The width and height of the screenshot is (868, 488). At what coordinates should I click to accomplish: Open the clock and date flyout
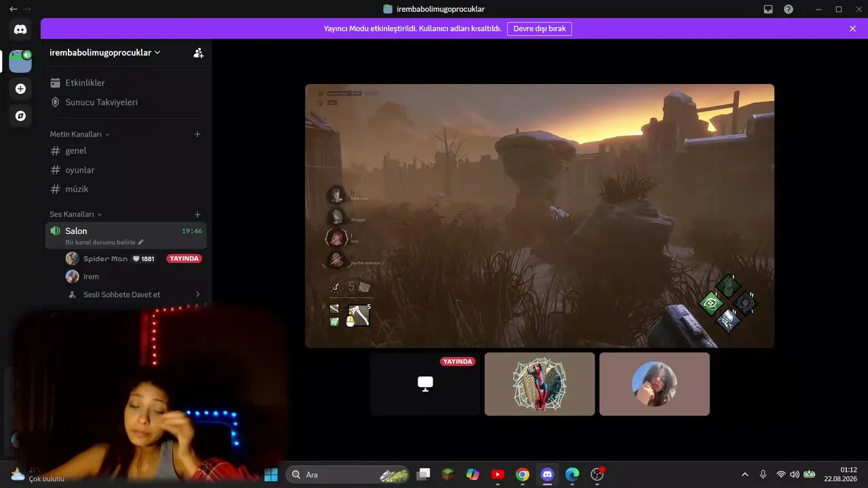(841, 474)
